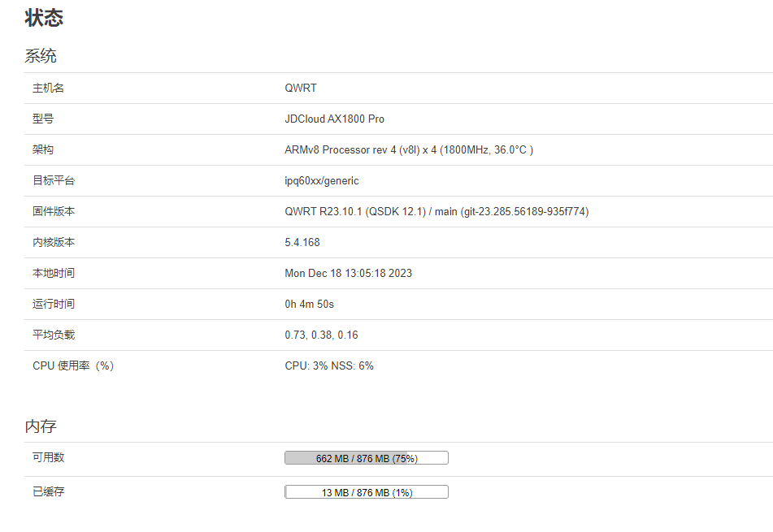Image resolution: width=773 pixels, height=532 pixels.
Task: Click the 已缓存 row label
Action: [x=48, y=492]
